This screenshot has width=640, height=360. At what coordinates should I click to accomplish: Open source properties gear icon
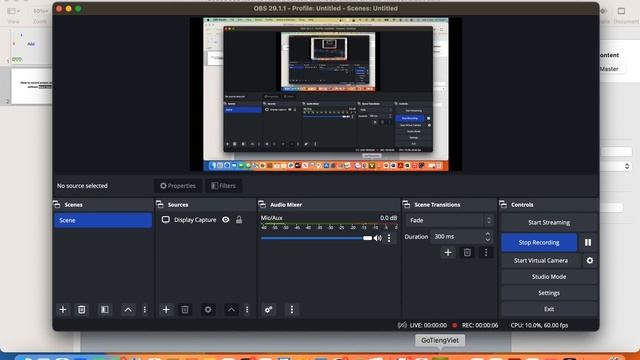coord(208,310)
